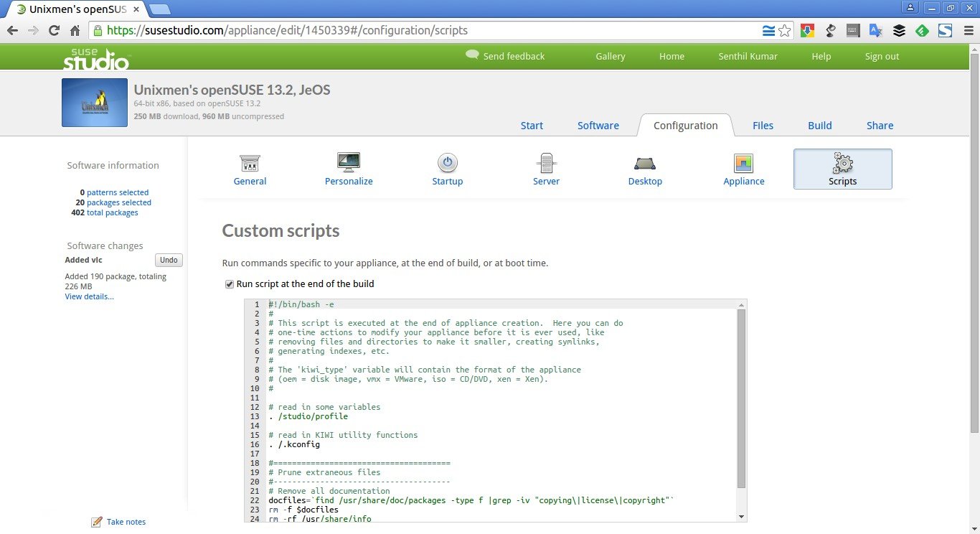Open the Help menu item

tap(821, 56)
